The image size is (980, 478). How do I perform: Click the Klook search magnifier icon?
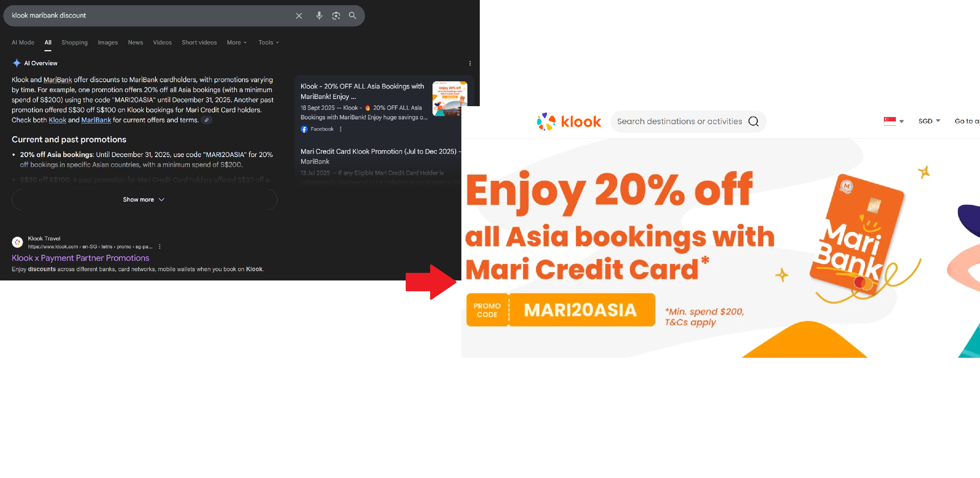pos(753,121)
